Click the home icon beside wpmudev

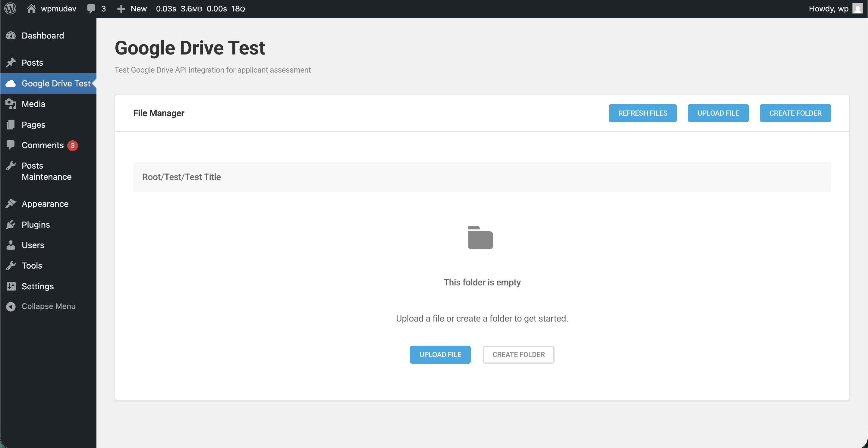click(x=31, y=8)
